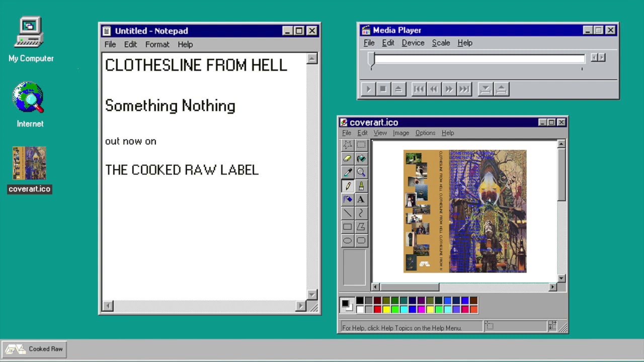
Task: Click the cover art image on Paint canvas
Action: 465,211
